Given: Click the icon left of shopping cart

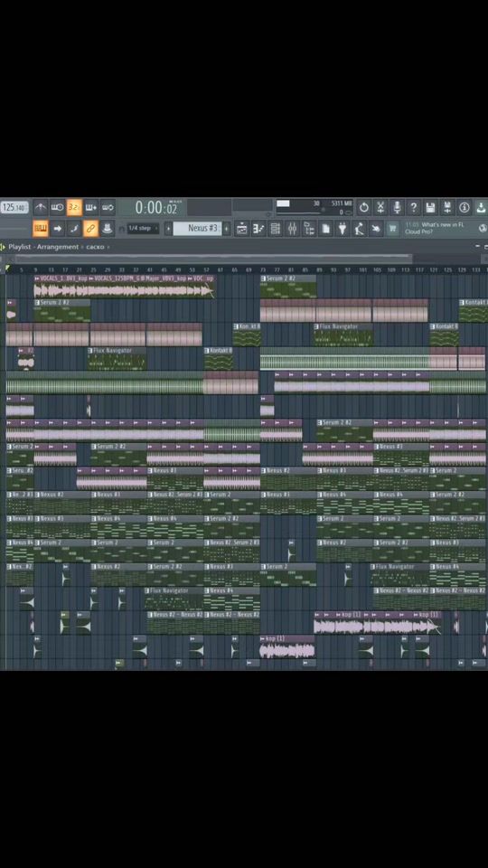Looking at the screenshot, I should [x=376, y=228].
